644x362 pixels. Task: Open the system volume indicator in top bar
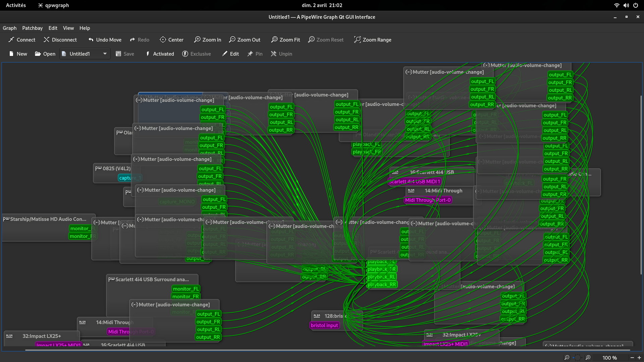tap(626, 5)
